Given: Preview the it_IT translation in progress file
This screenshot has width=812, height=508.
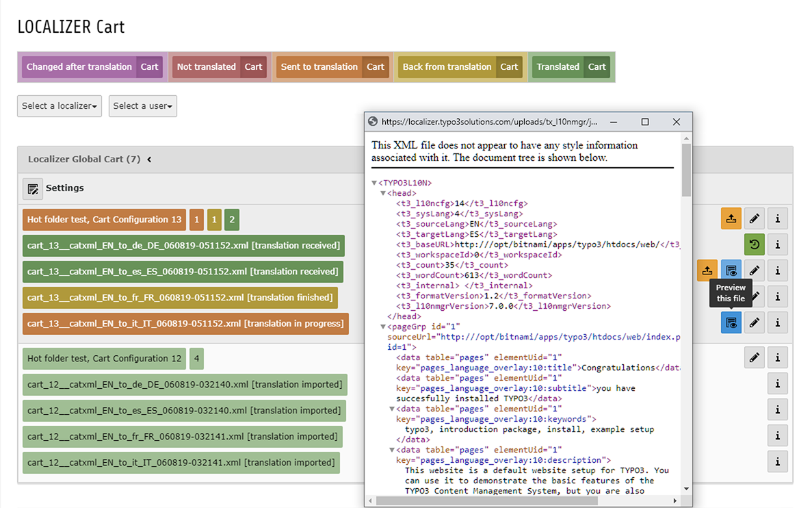Looking at the screenshot, I should point(731,322).
